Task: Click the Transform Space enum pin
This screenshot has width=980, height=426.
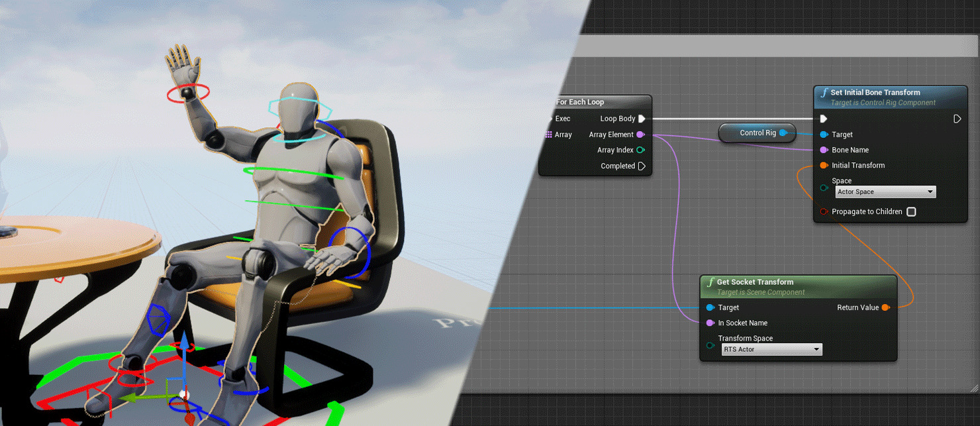Action: click(x=710, y=345)
